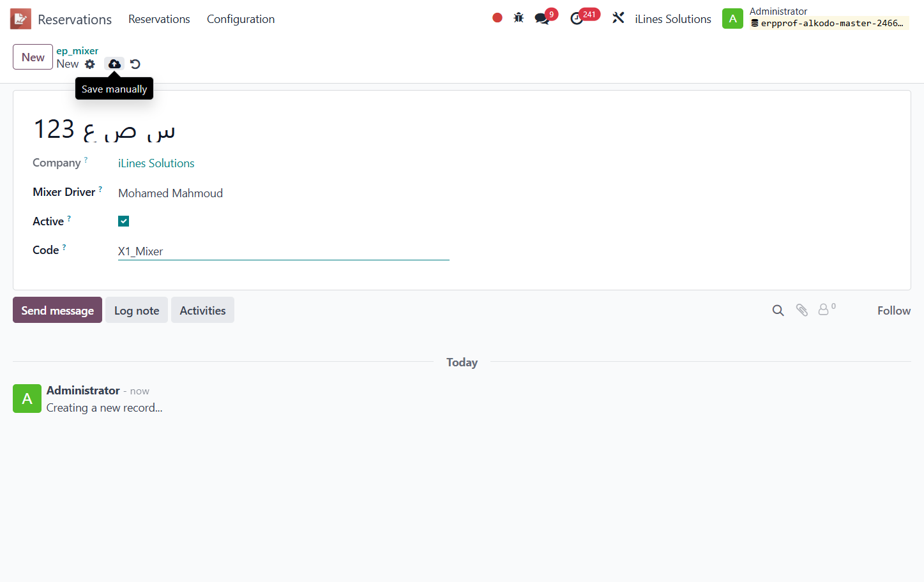924x582 pixels.
Task: Click the Administrator author name in chatter
Action: (83, 391)
